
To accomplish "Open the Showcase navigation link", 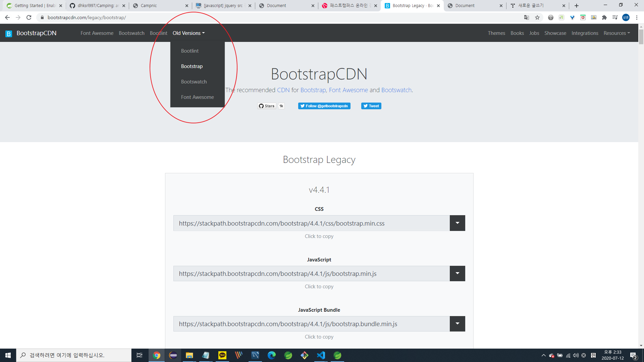I will [x=555, y=33].
